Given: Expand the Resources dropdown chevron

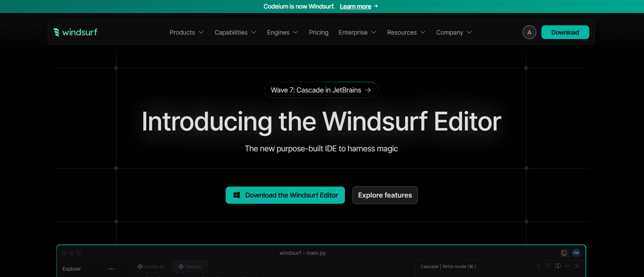Looking at the screenshot, I should pos(423,32).
